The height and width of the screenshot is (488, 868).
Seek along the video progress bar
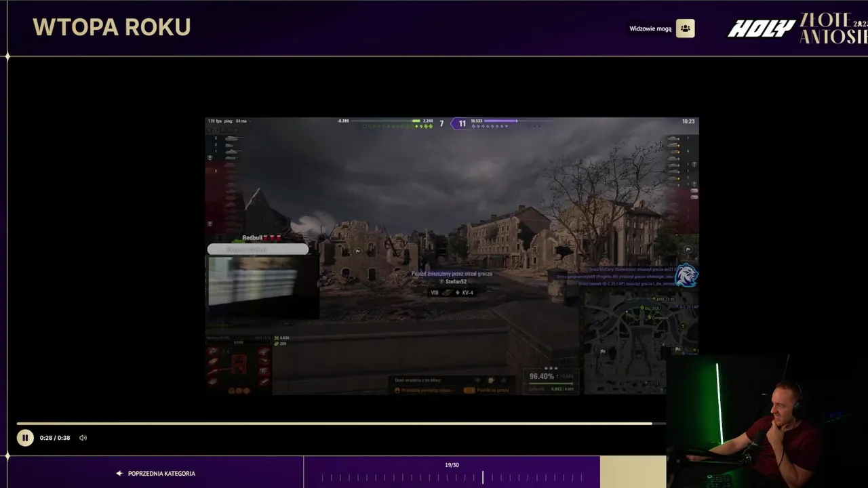click(341, 424)
